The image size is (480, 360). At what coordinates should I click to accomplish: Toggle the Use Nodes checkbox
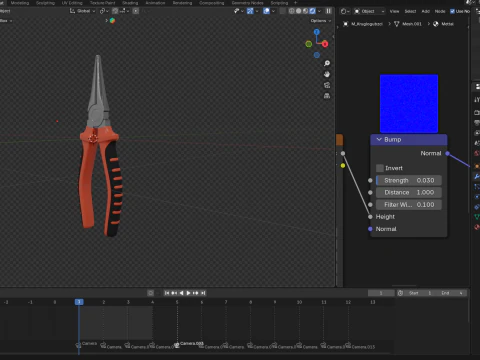(452, 11)
